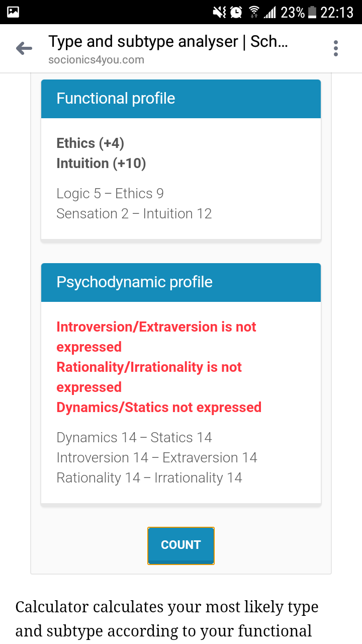Select the Functional profile panel header
This screenshot has height=644, width=362.
tap(181, 99)
